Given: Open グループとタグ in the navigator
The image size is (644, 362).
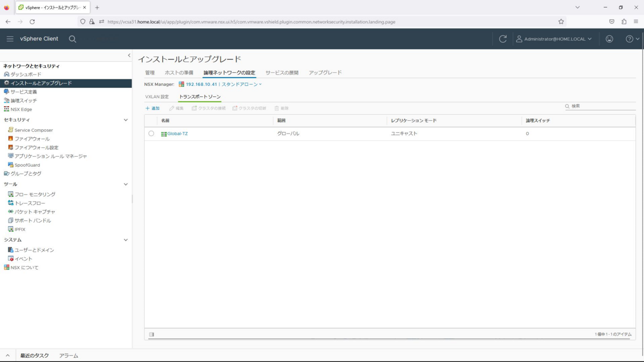Looking at the screenshot, I should click(x=26, y=174).
